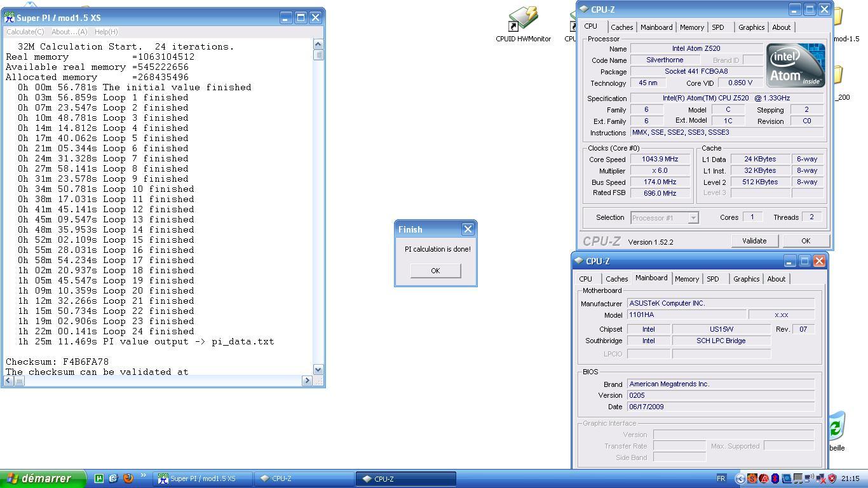Minimize the lower CPU-Z window

coord(789,261)
